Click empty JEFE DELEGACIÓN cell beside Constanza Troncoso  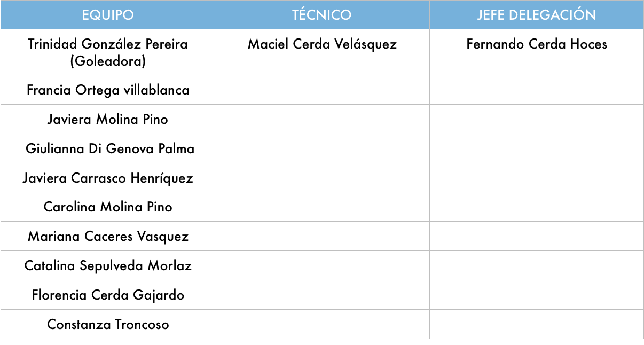point(537,324)
